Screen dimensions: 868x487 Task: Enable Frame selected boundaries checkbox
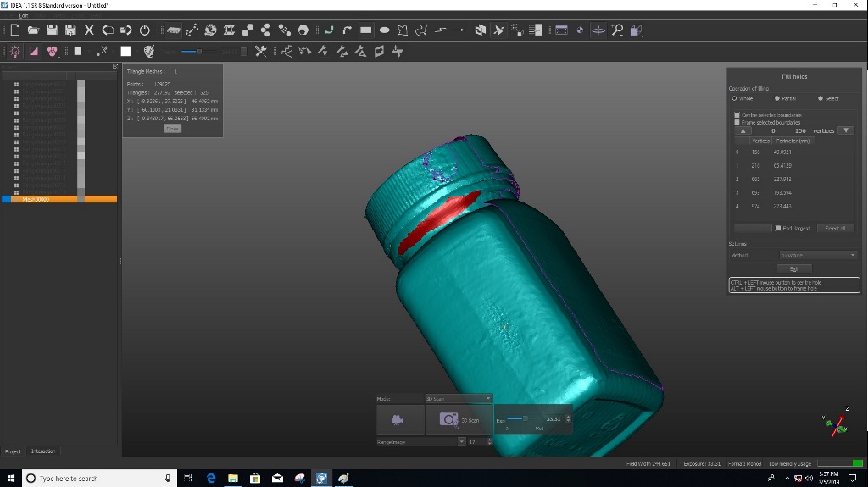(737, 122)
